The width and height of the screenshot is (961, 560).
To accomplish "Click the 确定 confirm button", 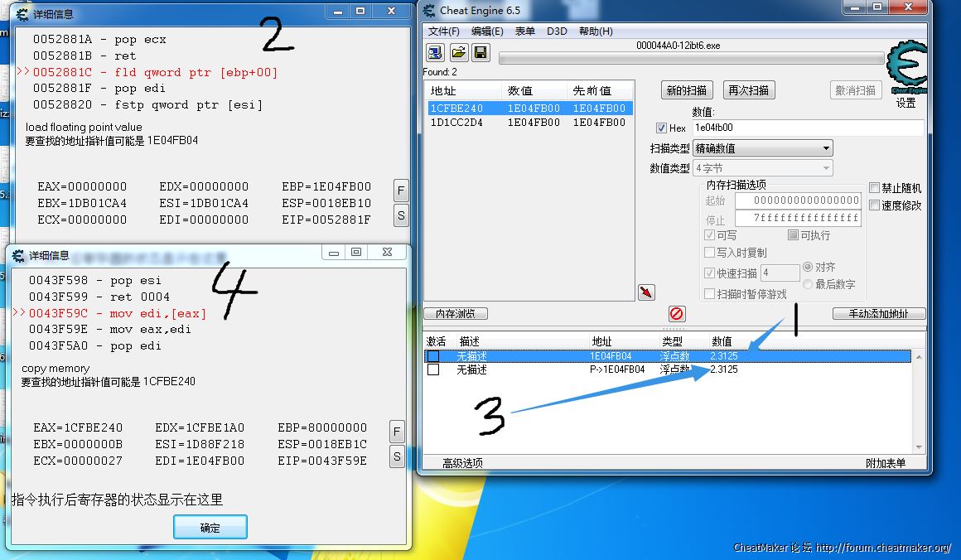I will point(210,527).
